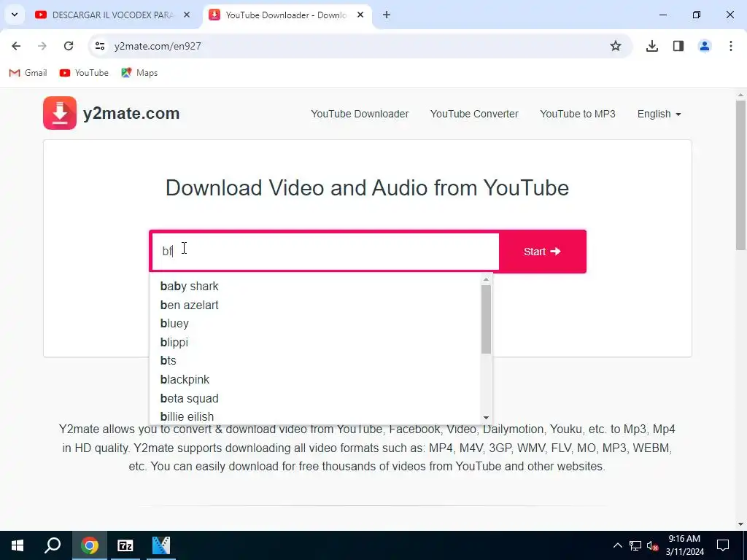Choose suggestion bluey
The width and height of the screenshot is (747, 560).
click(315, 323)
